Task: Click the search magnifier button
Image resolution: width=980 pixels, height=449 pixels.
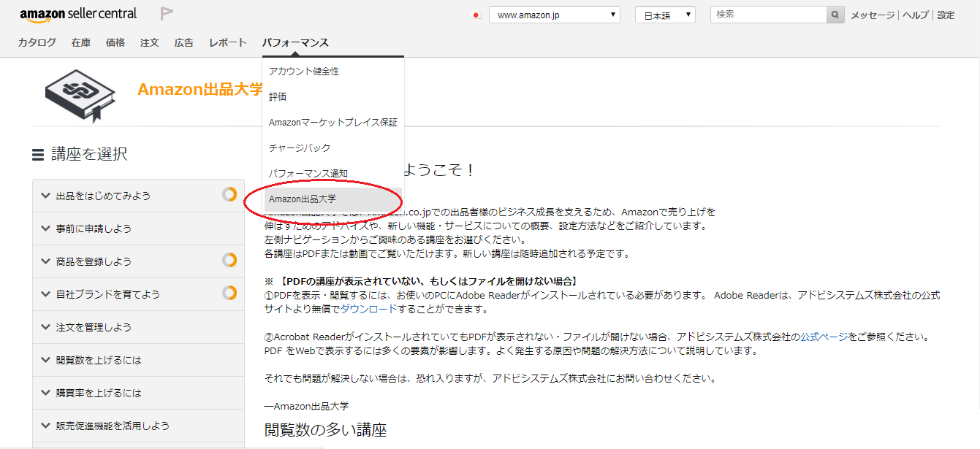Action: 835,15
